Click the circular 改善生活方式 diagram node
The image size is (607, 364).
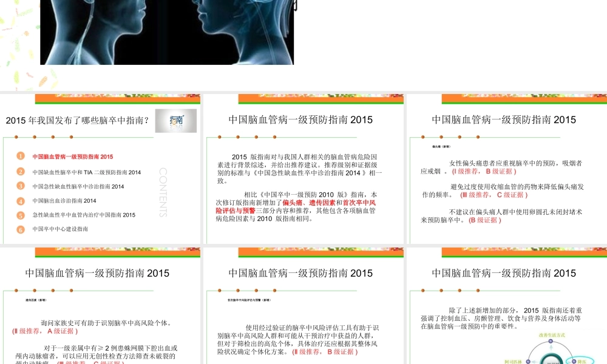(x=551, y=341)
